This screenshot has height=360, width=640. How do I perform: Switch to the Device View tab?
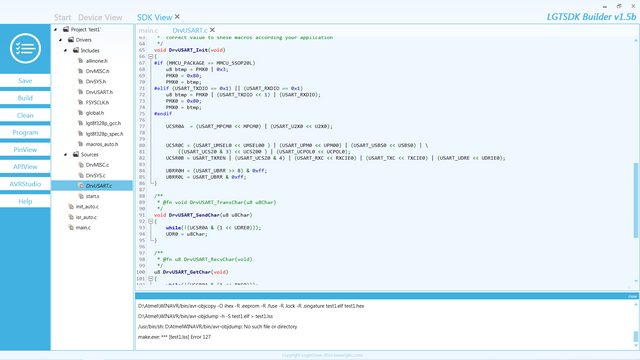[100, 18]
